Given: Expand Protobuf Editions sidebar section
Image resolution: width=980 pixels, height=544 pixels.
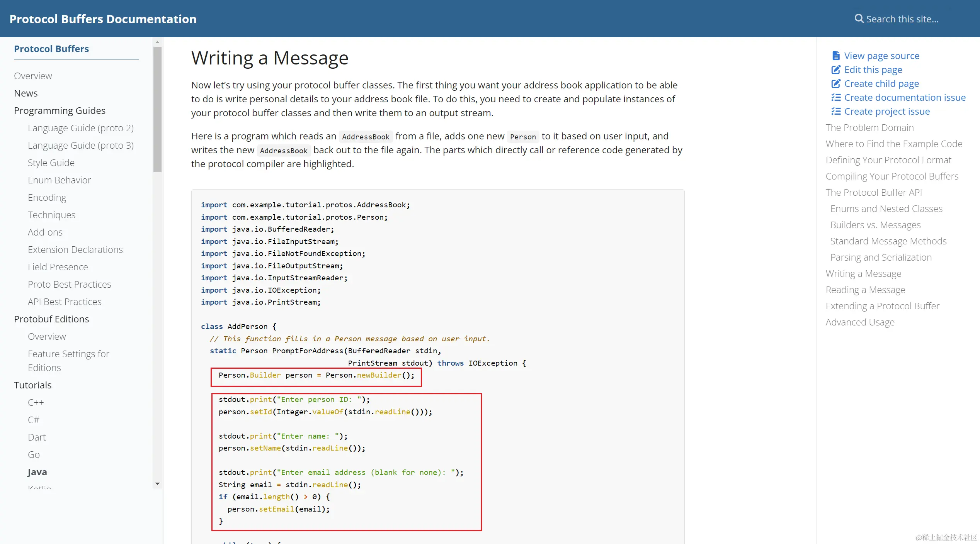Looking at the screenshot, I should click(51, 319).
